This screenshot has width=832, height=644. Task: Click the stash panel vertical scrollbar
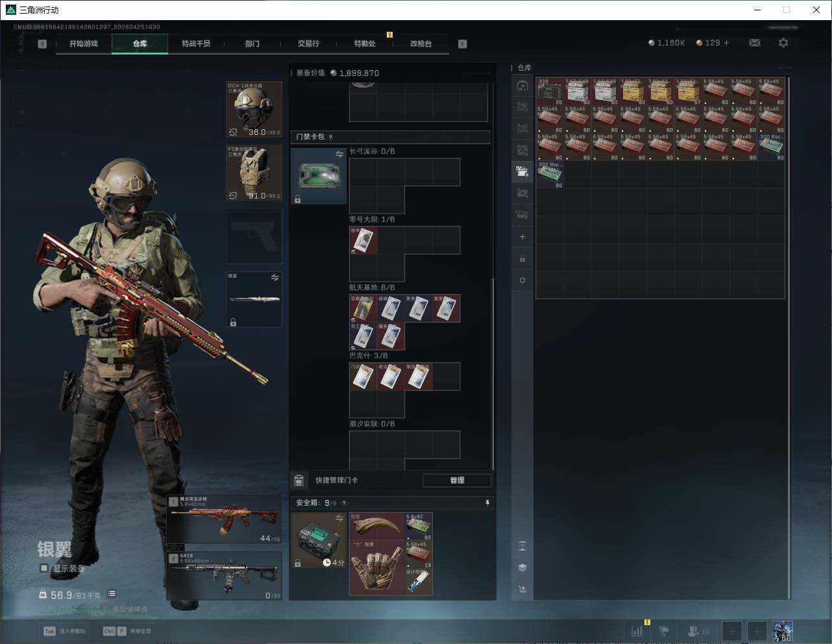[x=789, y=338]
